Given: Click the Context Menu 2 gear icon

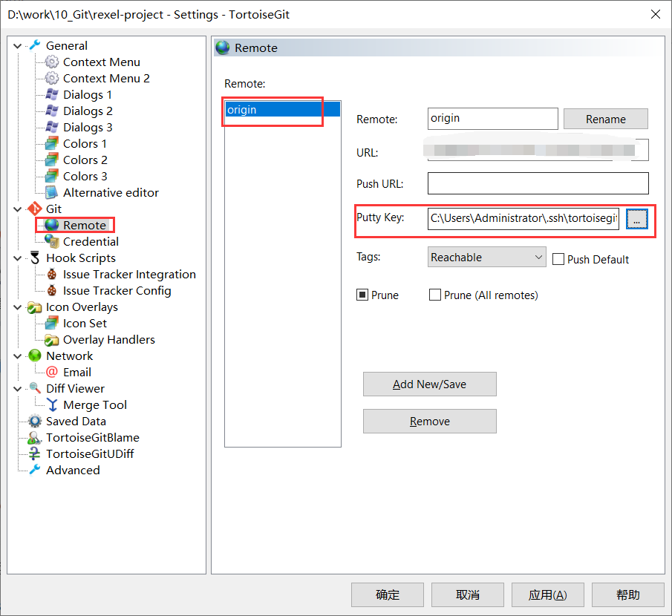Looking at the screenshot, I should [52, 78].
